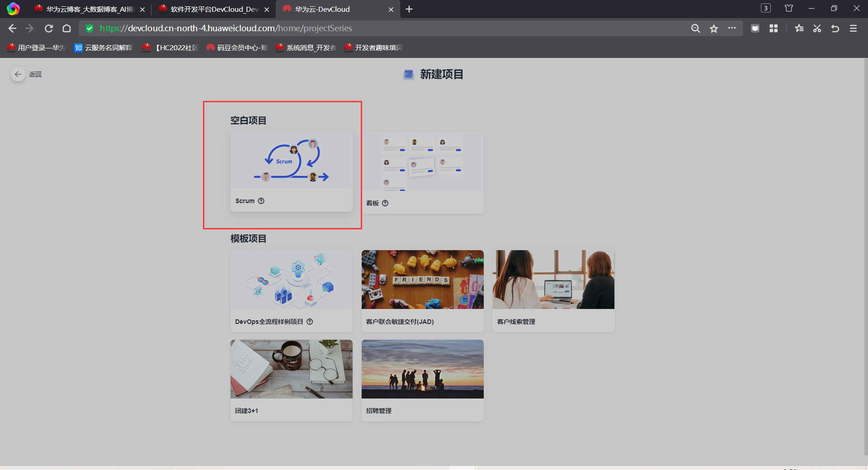Click the tab counter box showing 3
This screenshot has height=470, width=868.
pos(766,8)
